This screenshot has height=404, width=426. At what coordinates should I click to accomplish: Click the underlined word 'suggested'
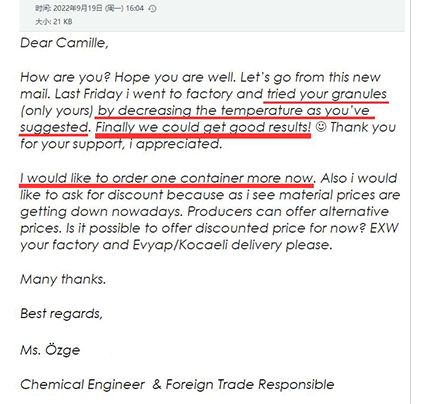point(54,127)
